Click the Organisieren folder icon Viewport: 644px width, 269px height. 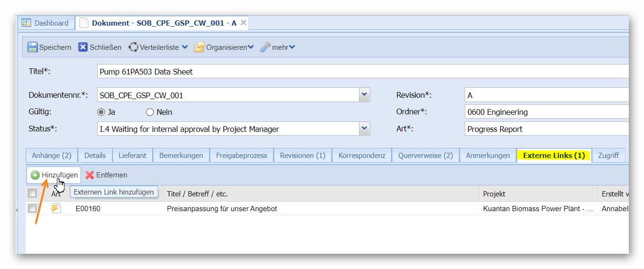pos(199,47)
